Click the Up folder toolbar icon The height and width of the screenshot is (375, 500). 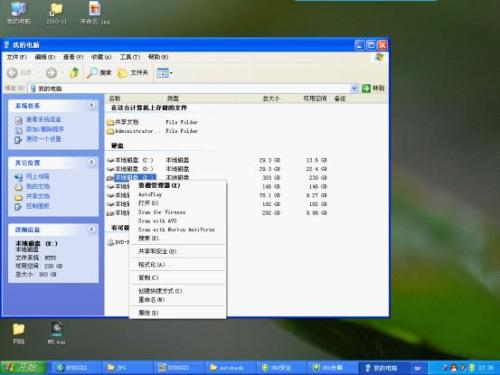point(74,72)
